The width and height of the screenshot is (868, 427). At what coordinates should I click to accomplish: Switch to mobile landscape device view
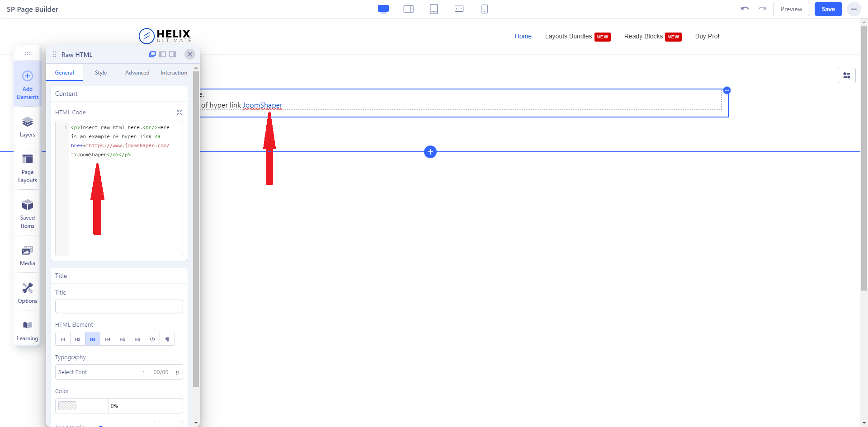click(459, 9)
